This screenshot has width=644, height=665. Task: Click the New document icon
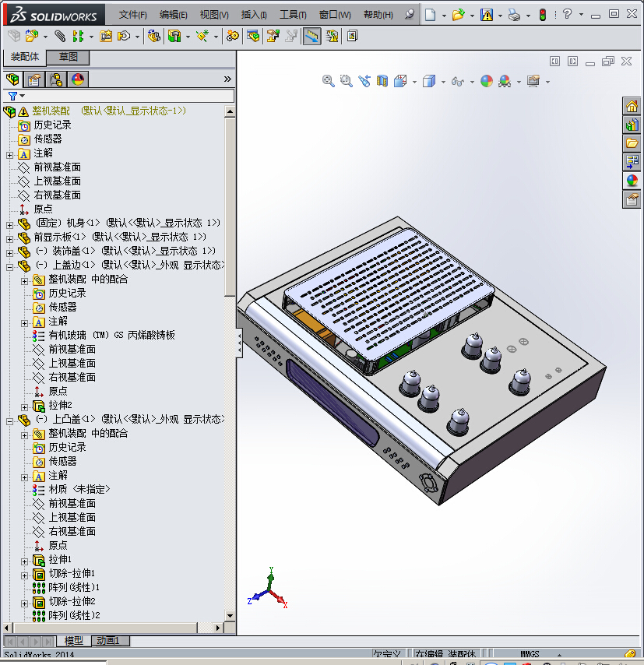[431, 15]
